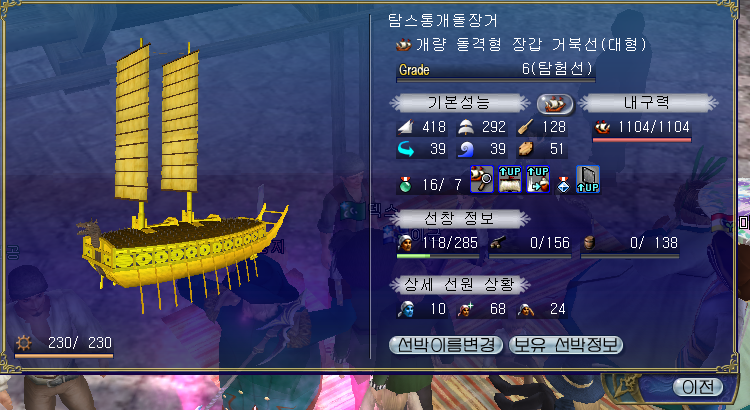Click the armor plate UP skill icon

[588, 179]
